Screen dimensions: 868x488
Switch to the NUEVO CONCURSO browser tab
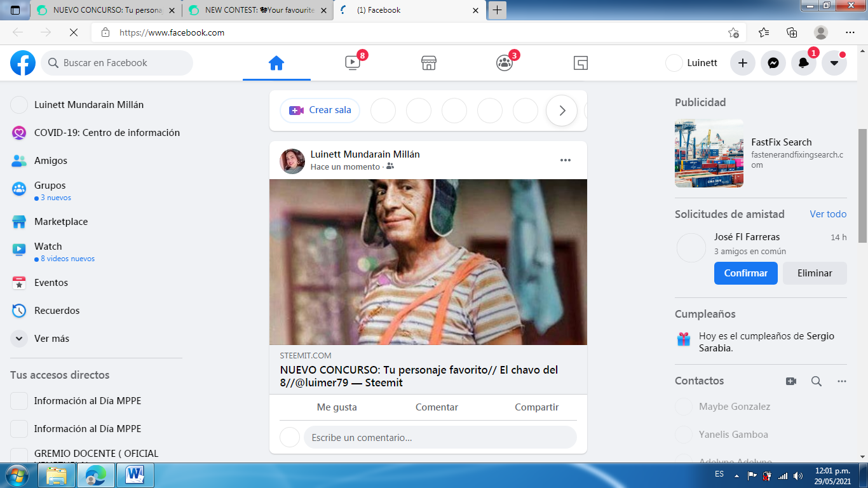click(x=106, y=10)
